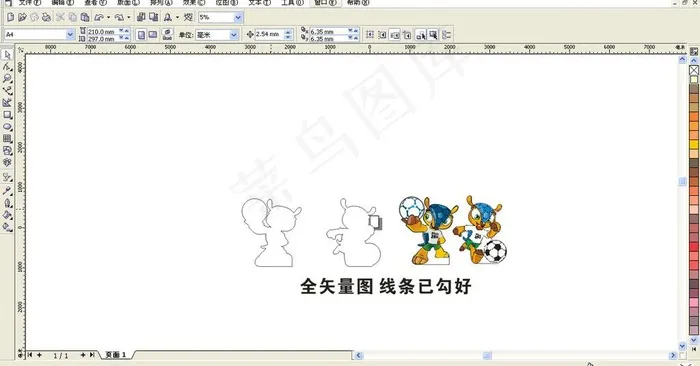Open the 效果 menu
Viewport: 700px width, 366px height.
(x=194, y=2)
